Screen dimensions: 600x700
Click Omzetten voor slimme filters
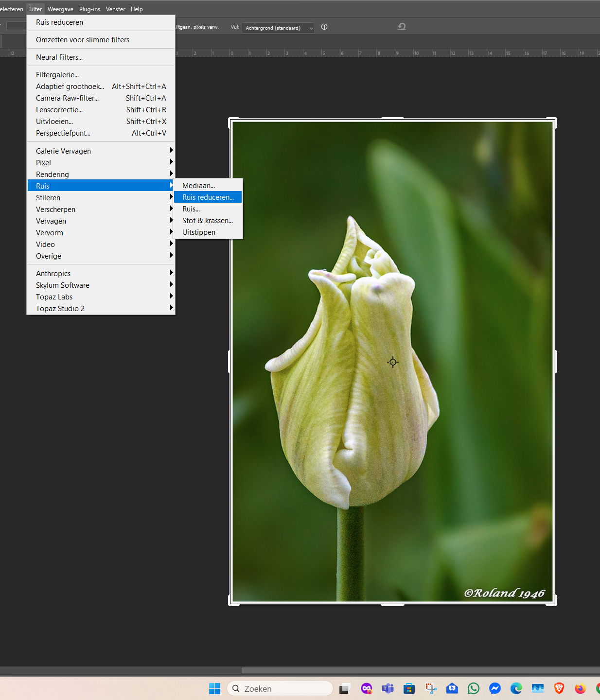click(83, 40)
